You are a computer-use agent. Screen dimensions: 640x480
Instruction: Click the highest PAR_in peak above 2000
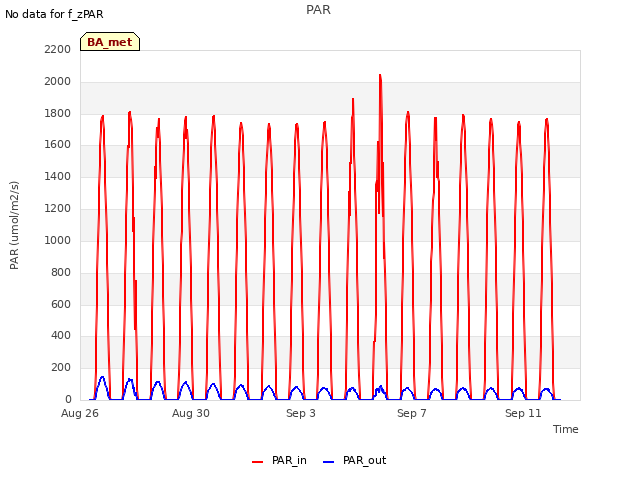click(x=380, y=76)
